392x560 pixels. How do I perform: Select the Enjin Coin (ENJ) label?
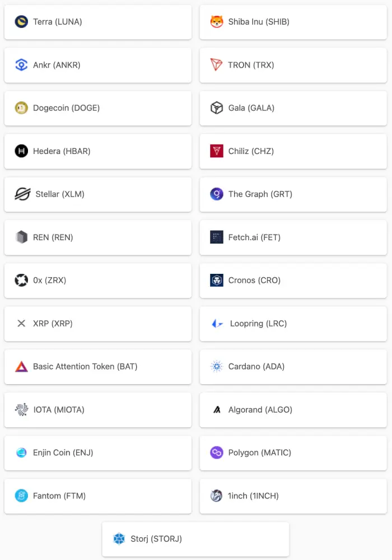pyautogui.click(x=63, y=452)
